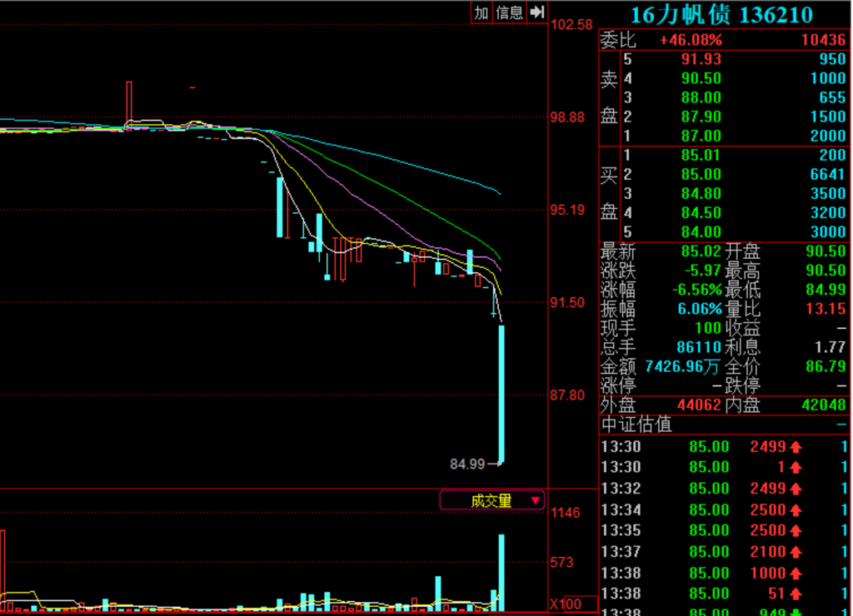853x616 pixels.
Task: Click the latest long cyan candlestick
Action: (x=501, y=395)
